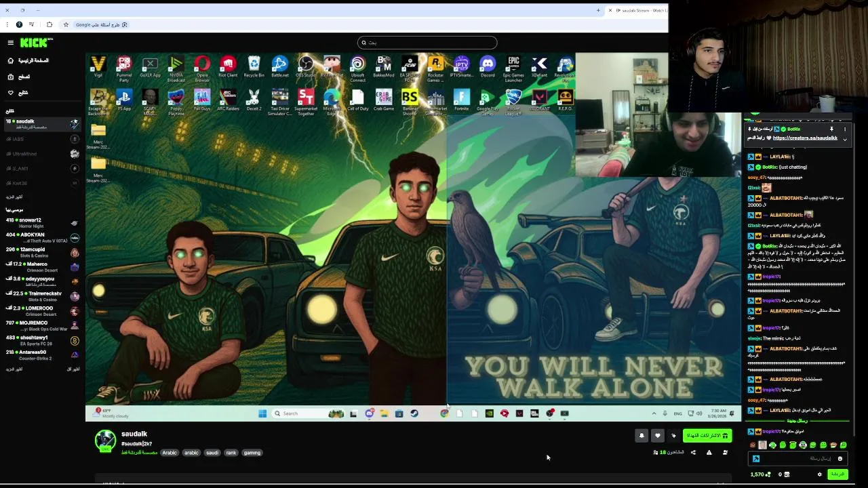Click the share icon below the stream

click(x=693, y=453)
